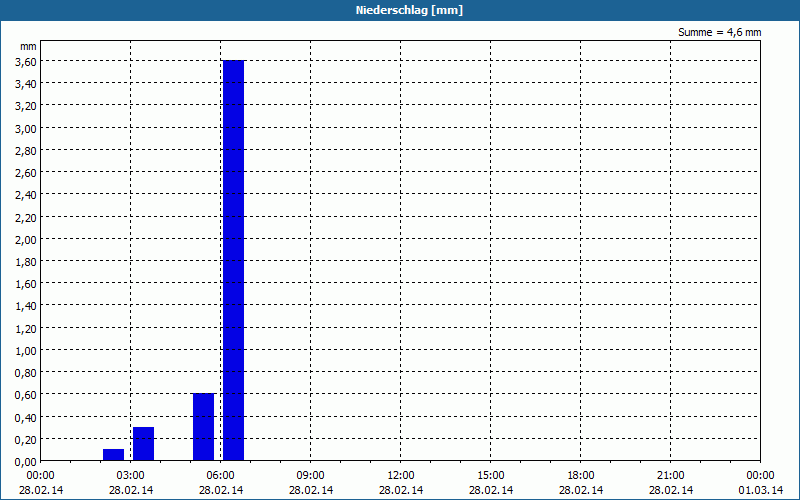Click the 09:00 time label on x-axis
The image size is (800, 500).
(311, 476)
